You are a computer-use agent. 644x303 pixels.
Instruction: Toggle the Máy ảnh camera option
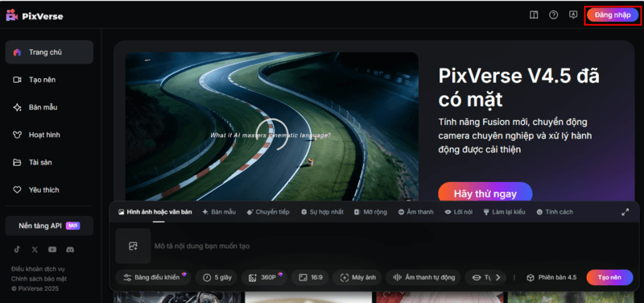click(357, 277)
